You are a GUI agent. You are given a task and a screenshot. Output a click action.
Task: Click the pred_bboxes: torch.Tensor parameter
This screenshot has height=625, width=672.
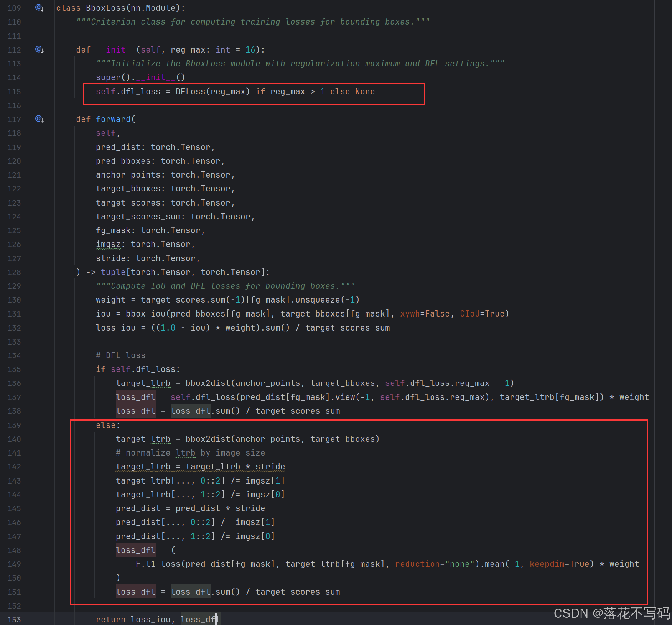tap(160, 161)
